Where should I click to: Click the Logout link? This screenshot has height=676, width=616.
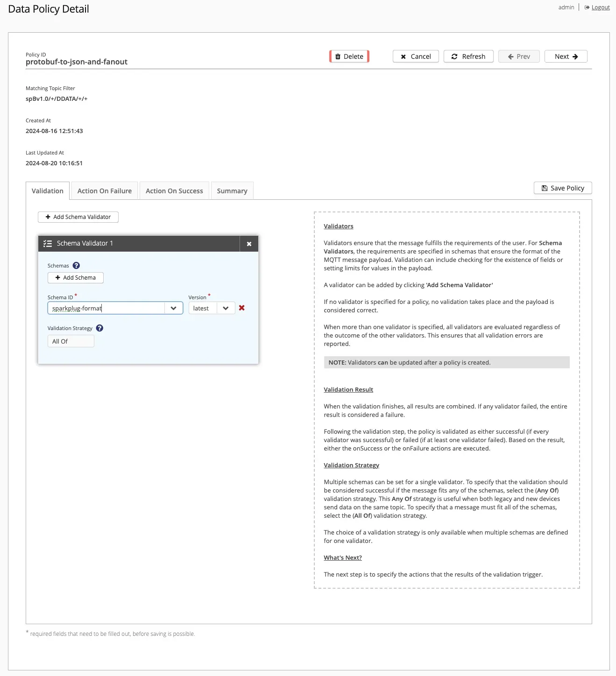(x=600, y=7)
